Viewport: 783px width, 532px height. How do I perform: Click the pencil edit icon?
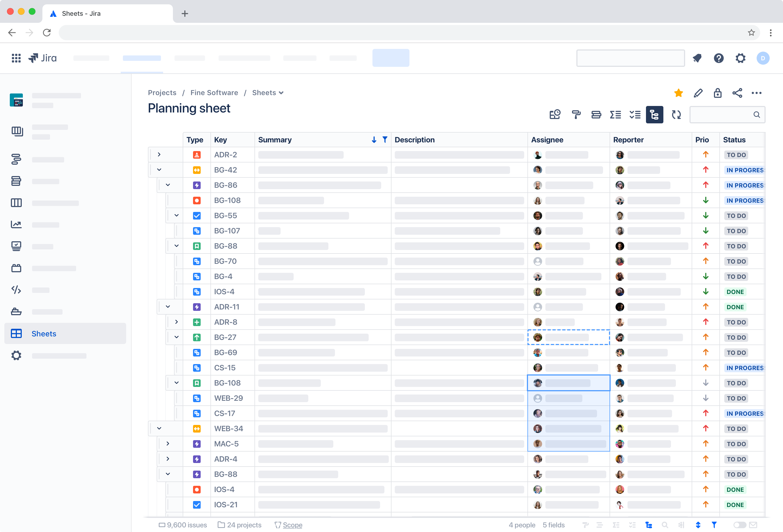pos(698,93)
